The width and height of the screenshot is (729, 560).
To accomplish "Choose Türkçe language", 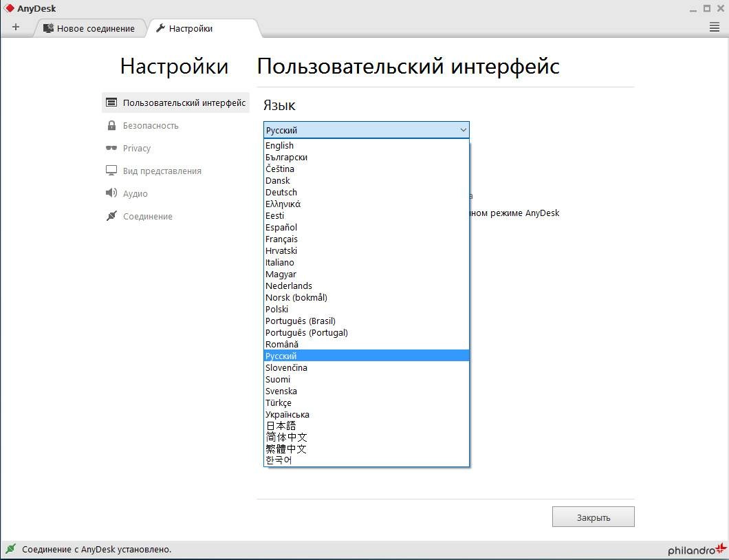I will point(367,402).
